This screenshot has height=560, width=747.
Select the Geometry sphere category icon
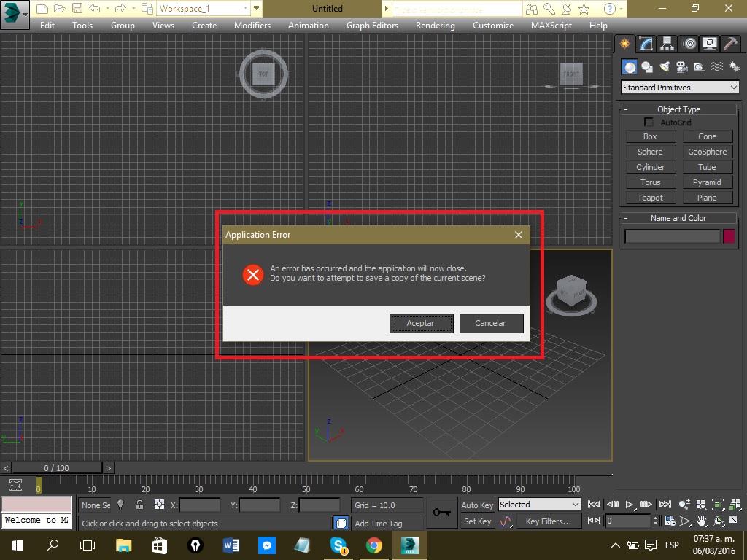click(x=630, y=67)
